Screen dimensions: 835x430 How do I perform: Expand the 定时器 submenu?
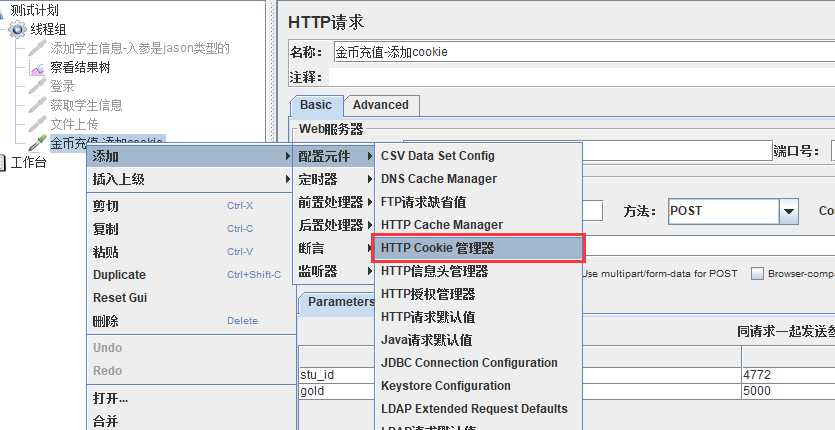334,179
